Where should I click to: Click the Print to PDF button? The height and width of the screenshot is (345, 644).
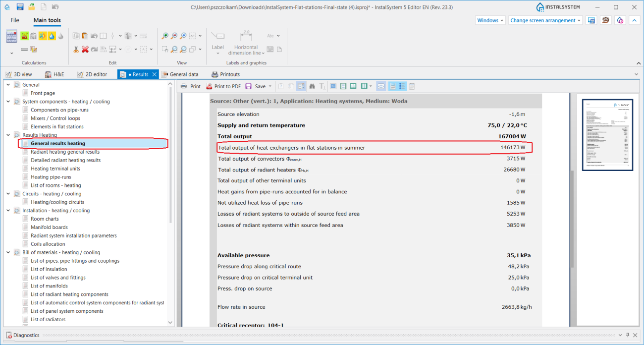point(223,86)
